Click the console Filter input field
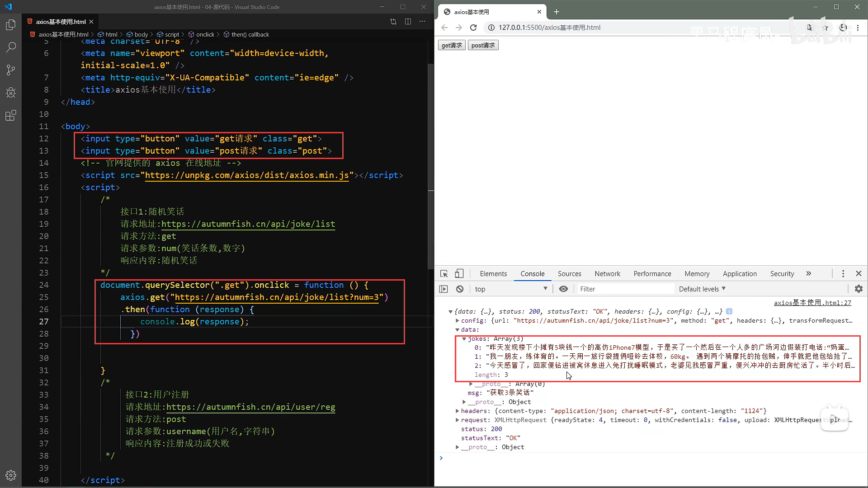The height and width of the screenshot is (488, 868). tap(626, 289)
